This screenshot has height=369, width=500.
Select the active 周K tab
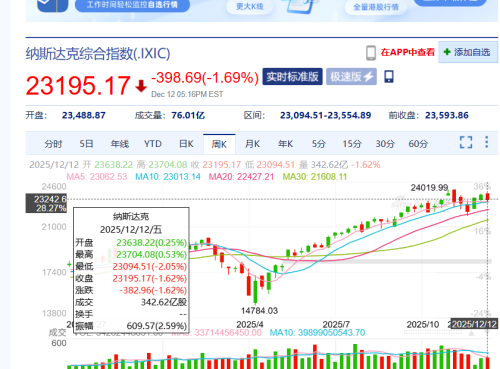click(x=219, y=144)
